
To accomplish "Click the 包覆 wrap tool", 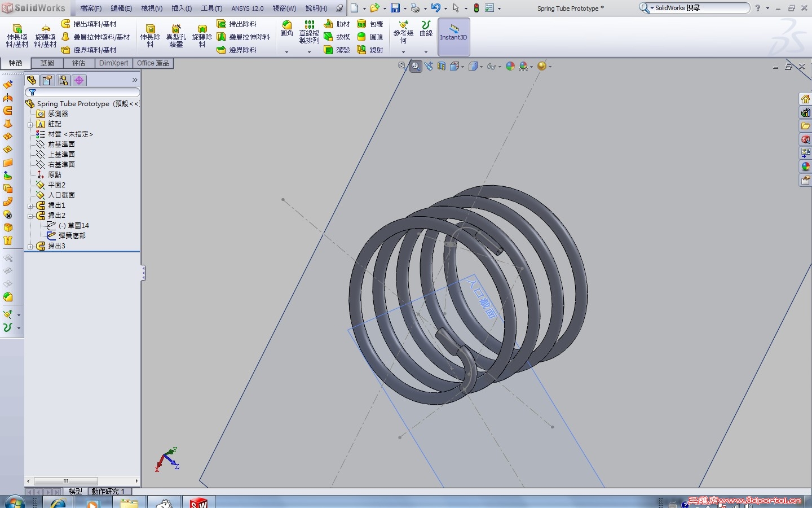I will pos(370,24).
